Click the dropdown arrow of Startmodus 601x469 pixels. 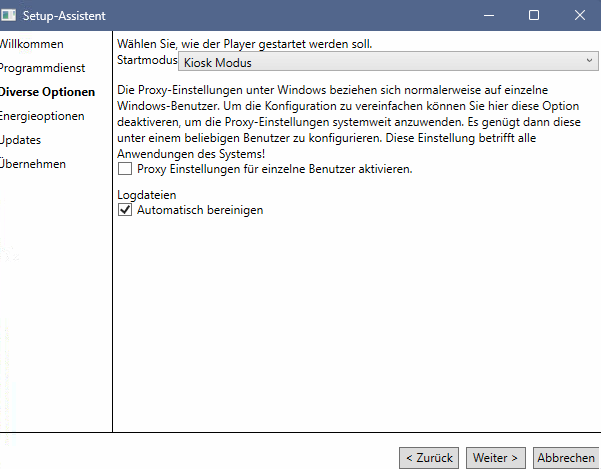pos(589,61)
